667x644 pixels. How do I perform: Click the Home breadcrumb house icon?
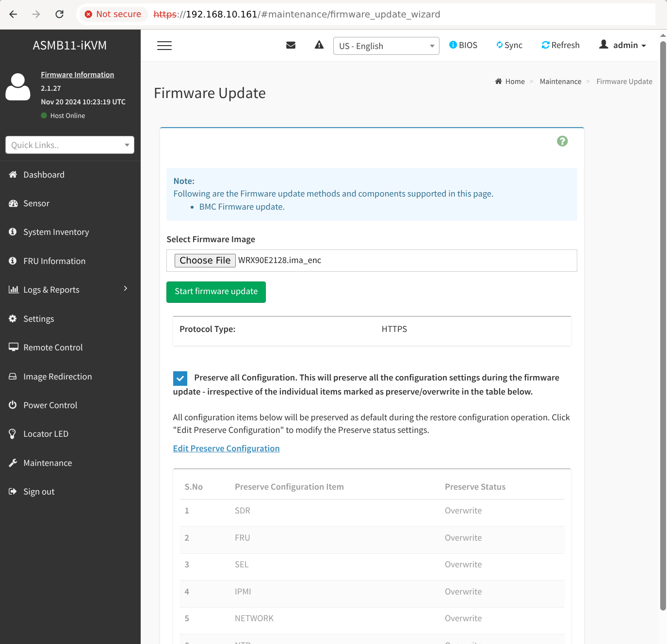click(498, 81)
